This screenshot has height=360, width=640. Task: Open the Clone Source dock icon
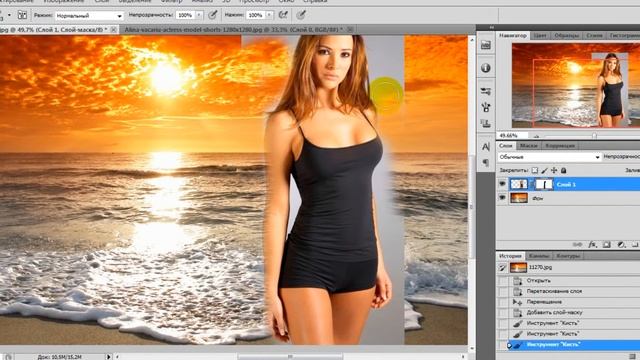click(x=486, y=123)
